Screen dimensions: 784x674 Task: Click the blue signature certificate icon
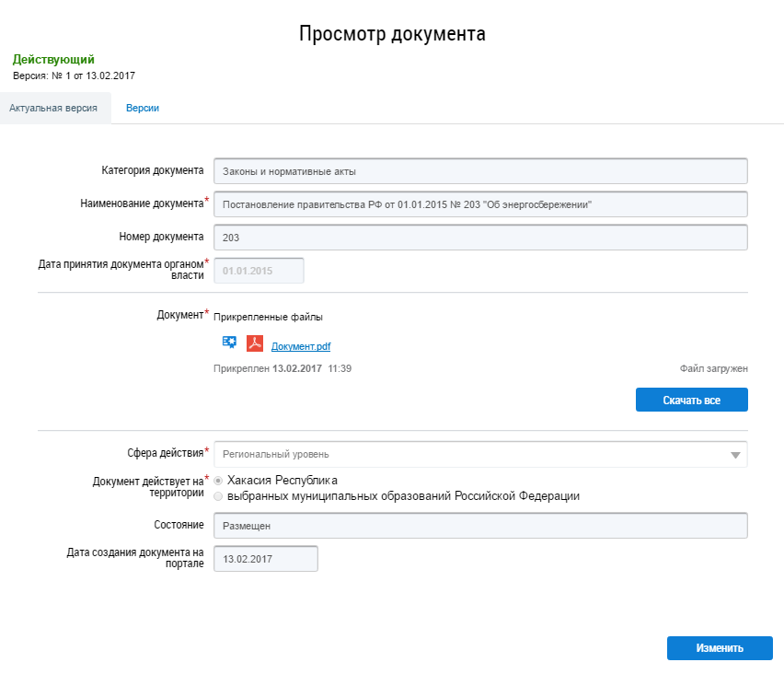tap(229, 343)
